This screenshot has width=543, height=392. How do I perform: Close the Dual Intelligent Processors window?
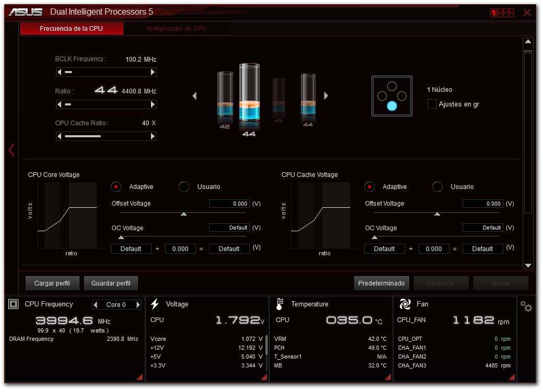[527, 13]
